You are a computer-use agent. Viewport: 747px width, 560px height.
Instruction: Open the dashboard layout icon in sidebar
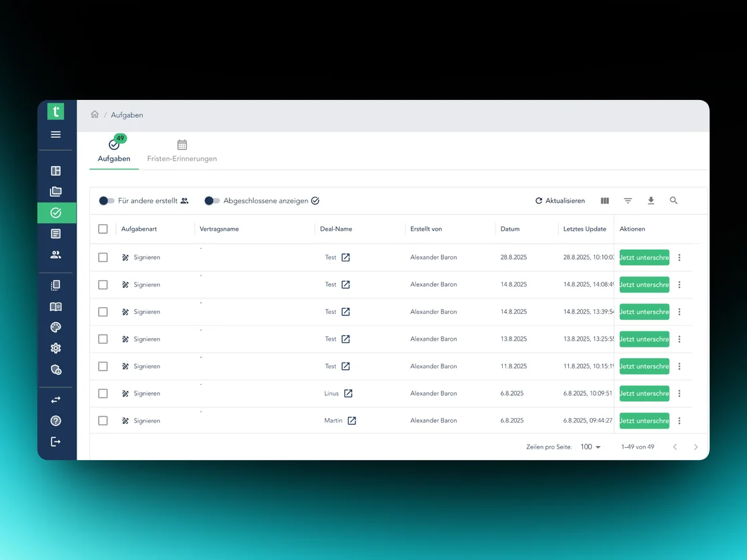pos(56,171)
